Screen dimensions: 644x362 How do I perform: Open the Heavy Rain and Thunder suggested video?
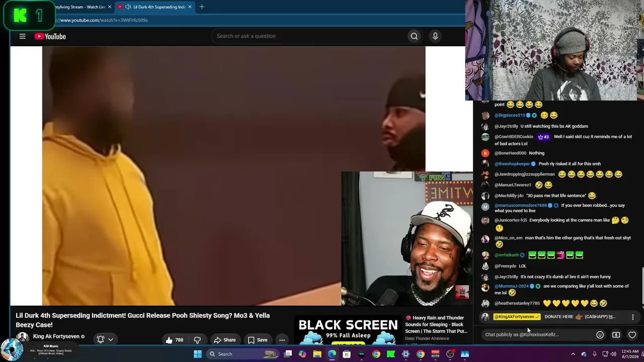(x=436, y=324)
